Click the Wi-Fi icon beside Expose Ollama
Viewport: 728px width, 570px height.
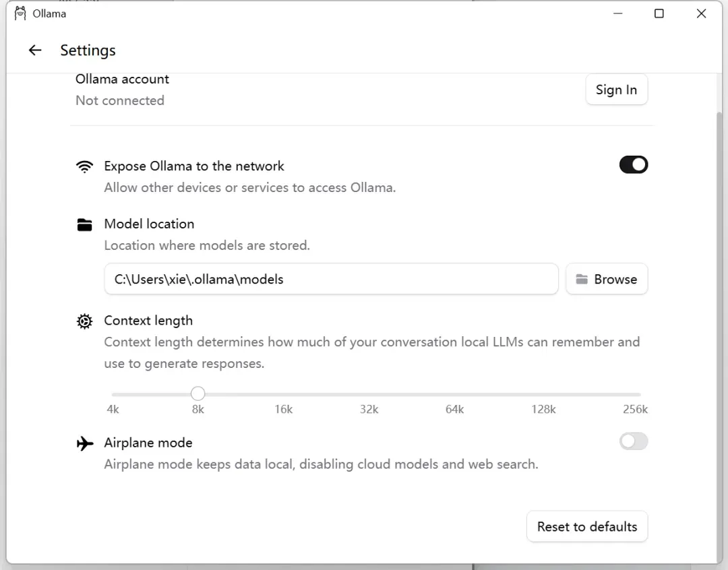coord(84,166)
